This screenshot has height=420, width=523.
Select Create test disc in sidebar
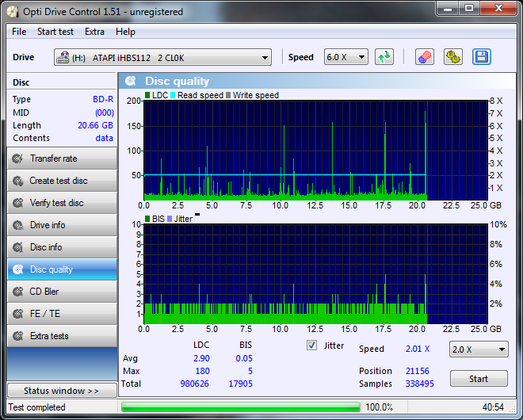[x=62, y=181]
